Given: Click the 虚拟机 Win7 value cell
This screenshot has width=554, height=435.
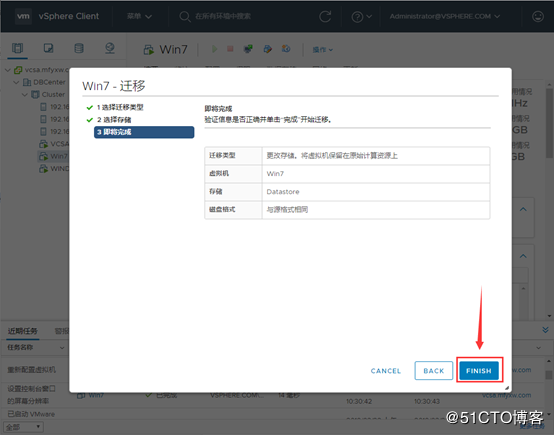Looking at the screenshot, I should click(376, 174).
